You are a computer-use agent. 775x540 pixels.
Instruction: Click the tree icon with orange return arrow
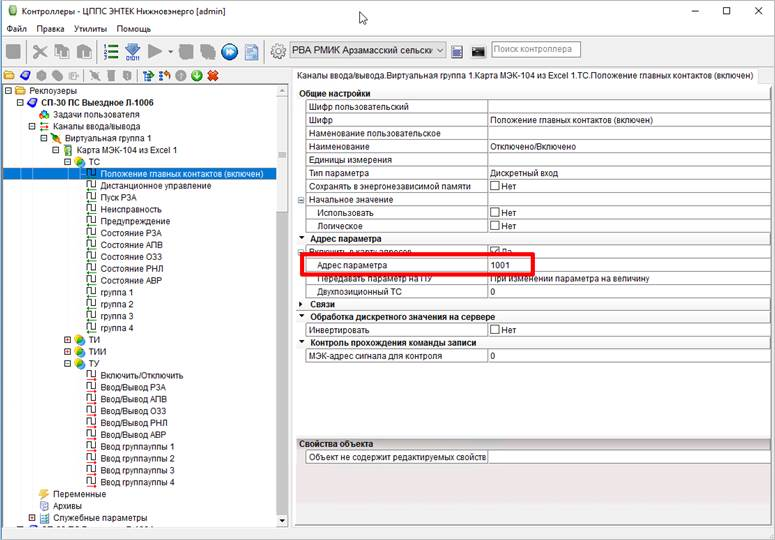coord(165,76)
